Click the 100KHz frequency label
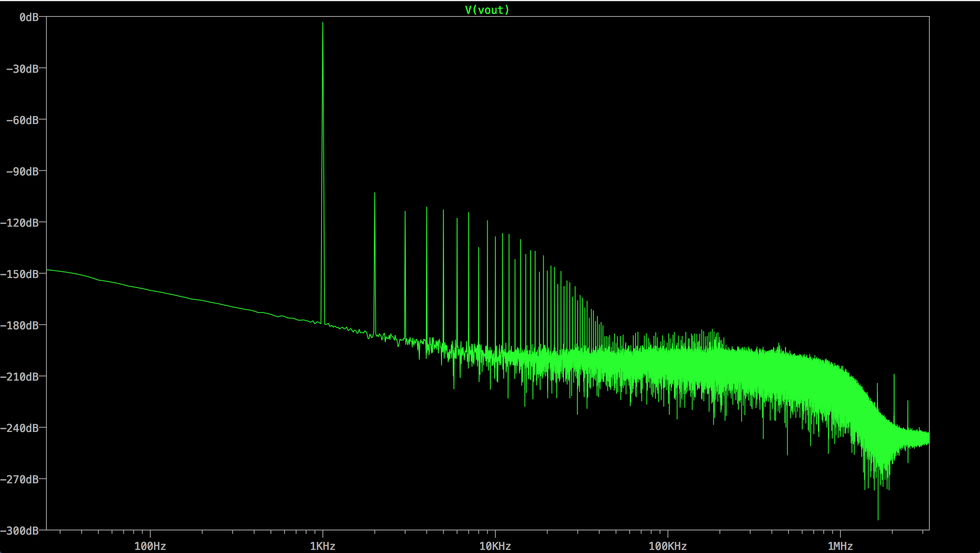Image resolution: width=980 pixels, height=553 pixels. tap(668, 546)
